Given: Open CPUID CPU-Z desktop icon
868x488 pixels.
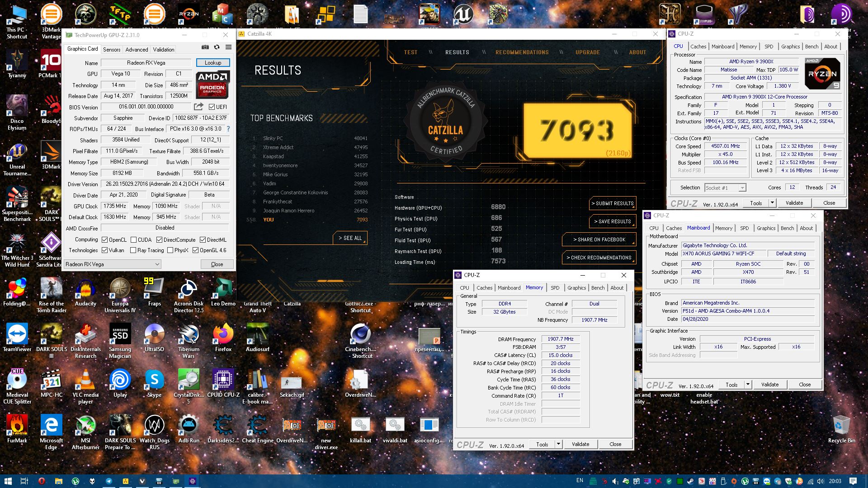Looking at the screenshot, I should [223, 384].
